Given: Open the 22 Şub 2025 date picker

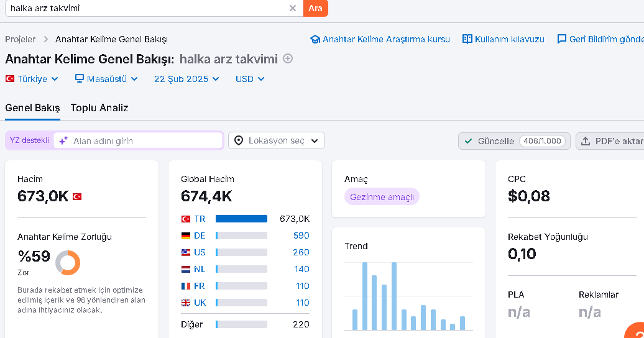Looking at the screenshot, I should (x=186, y=79).
